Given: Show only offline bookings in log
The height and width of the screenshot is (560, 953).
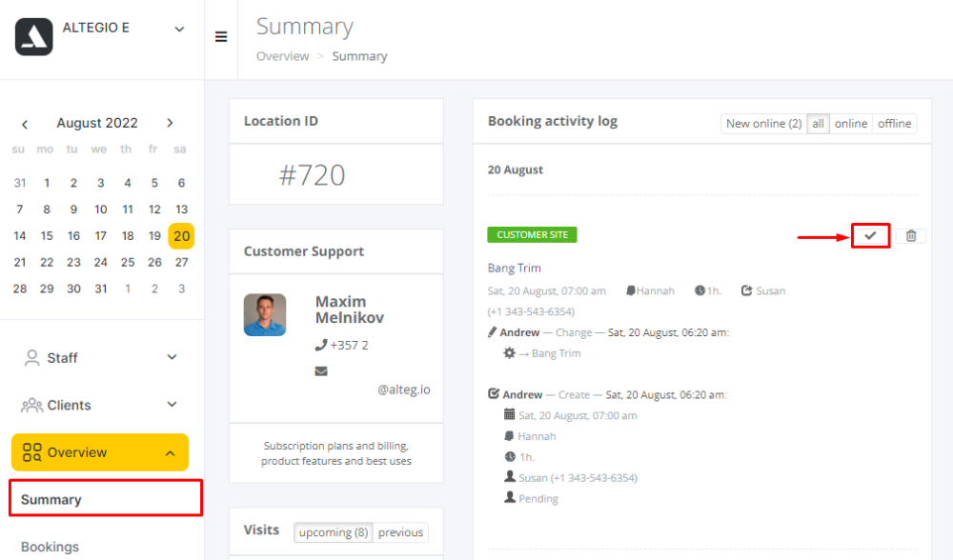Looking at the screenshot, I should pos(895,124).
